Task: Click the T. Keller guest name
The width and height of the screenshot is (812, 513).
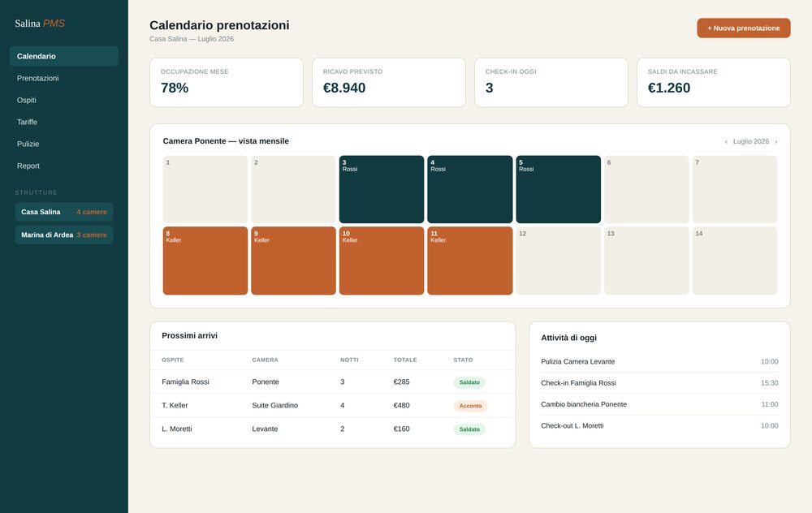Action: point(175,405)
